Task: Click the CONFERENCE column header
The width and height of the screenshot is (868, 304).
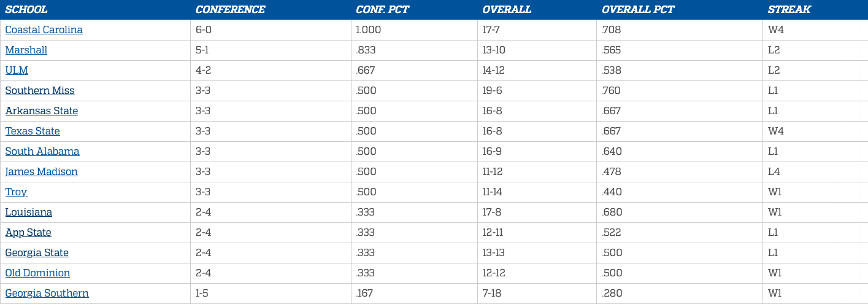Action: click(x=230, y=9)
